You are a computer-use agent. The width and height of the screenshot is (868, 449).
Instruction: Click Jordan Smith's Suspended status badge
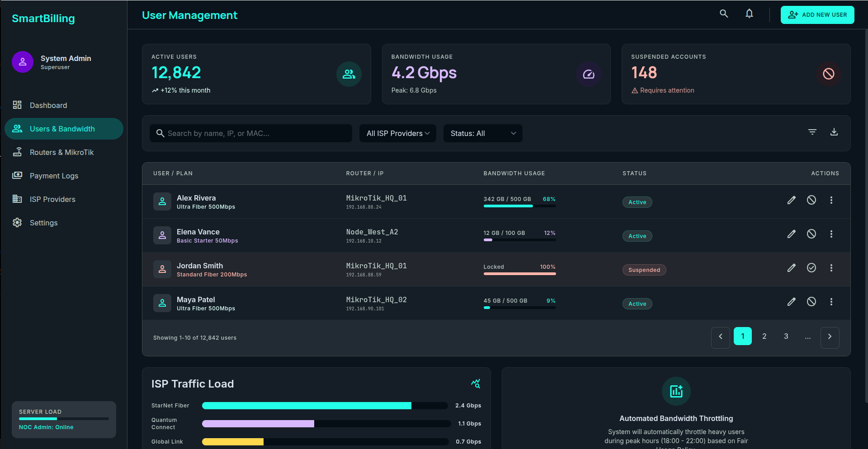(x=644, y=270)
